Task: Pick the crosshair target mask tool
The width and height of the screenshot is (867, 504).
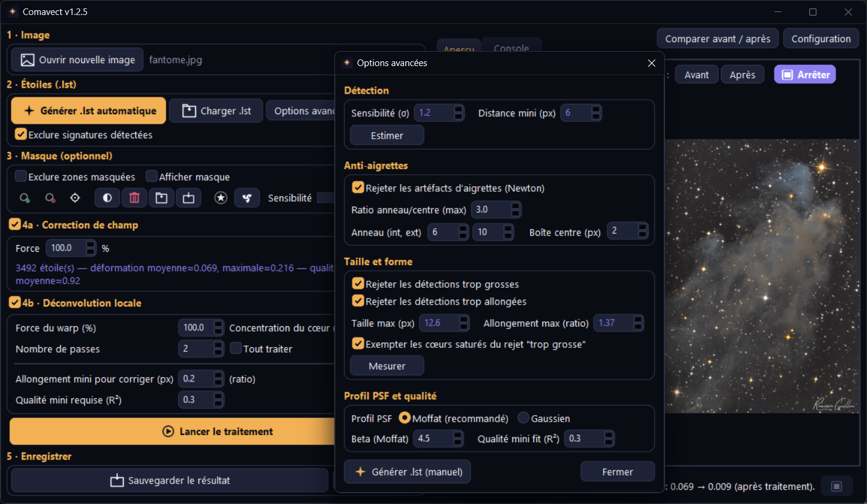Action: click(75, 198)
